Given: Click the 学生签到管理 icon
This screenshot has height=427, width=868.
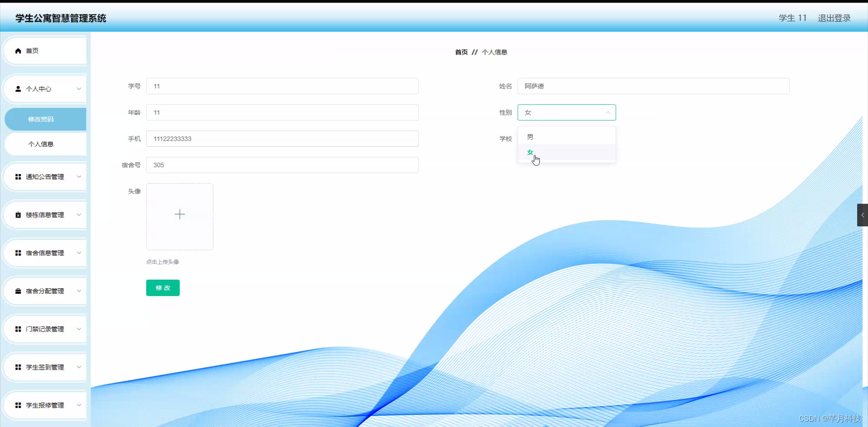Looking at the screenshot, I should click(x=18, y=367).
